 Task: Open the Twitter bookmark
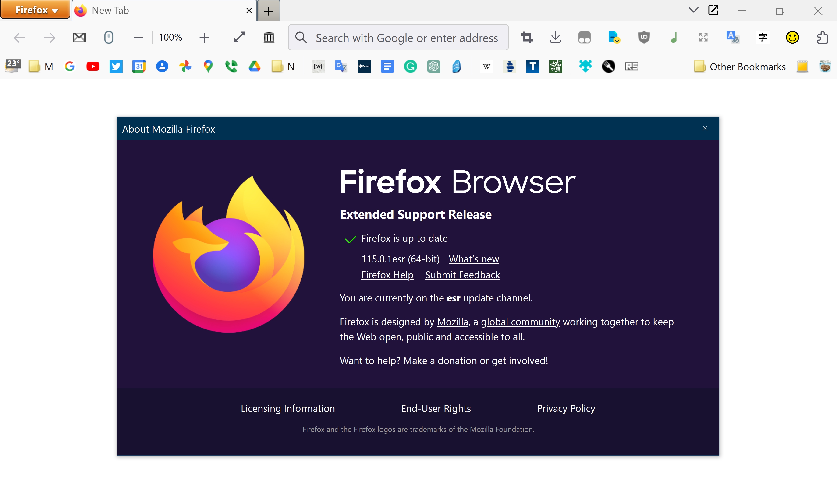[x=116, y=66]
